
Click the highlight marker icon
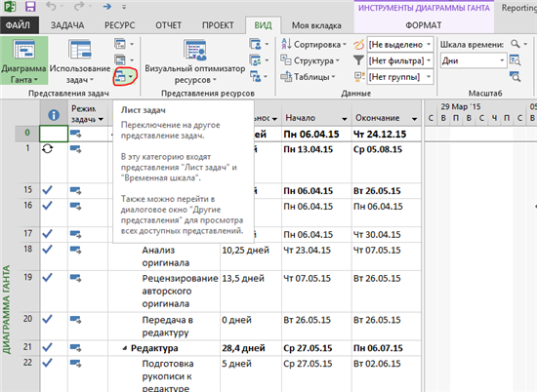pos(358,45)
